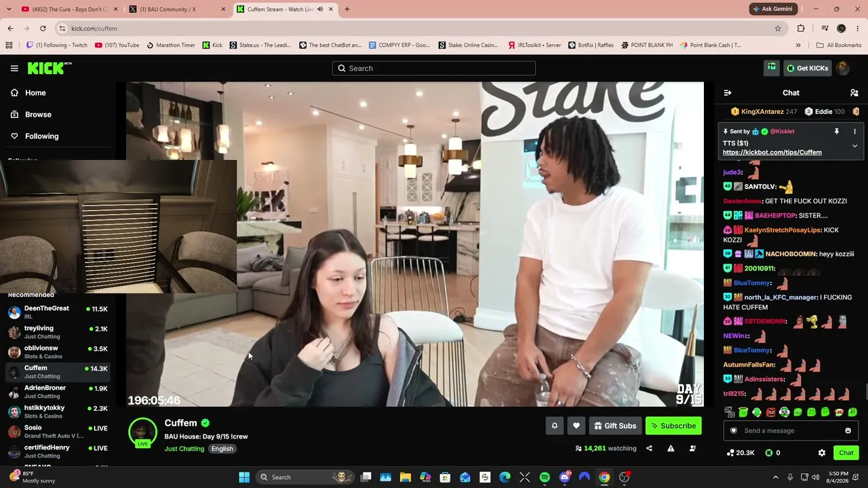Open a new browser tab
This screenshot has width=868, height=488.
[347, 9]
